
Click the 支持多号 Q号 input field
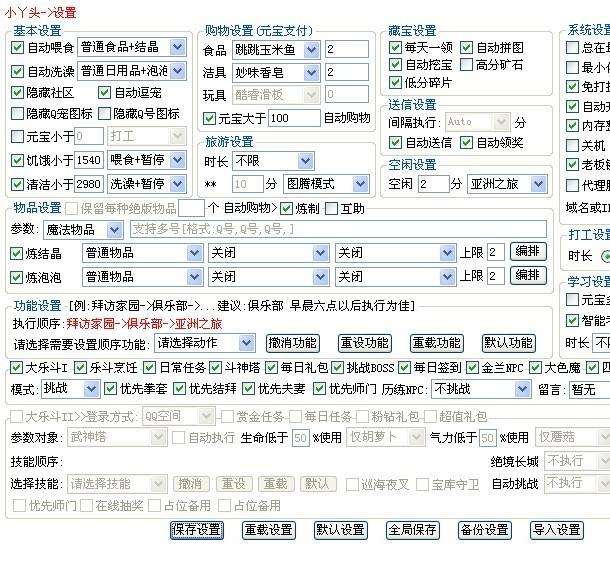pos(338,229)
